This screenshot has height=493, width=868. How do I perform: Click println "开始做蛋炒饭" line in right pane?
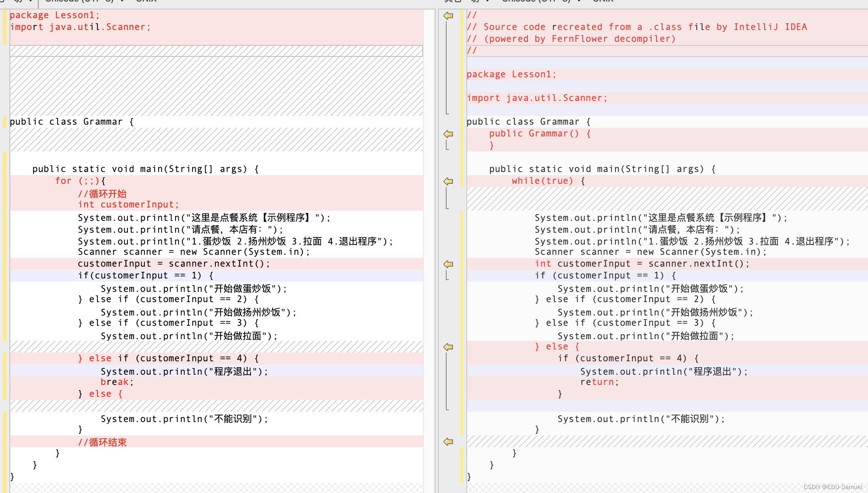click(651, 288)
